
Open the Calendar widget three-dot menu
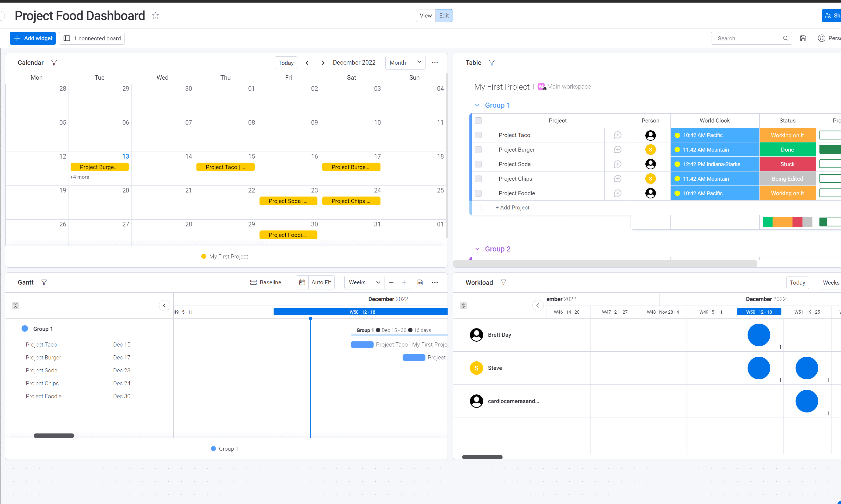click(435, 62)
